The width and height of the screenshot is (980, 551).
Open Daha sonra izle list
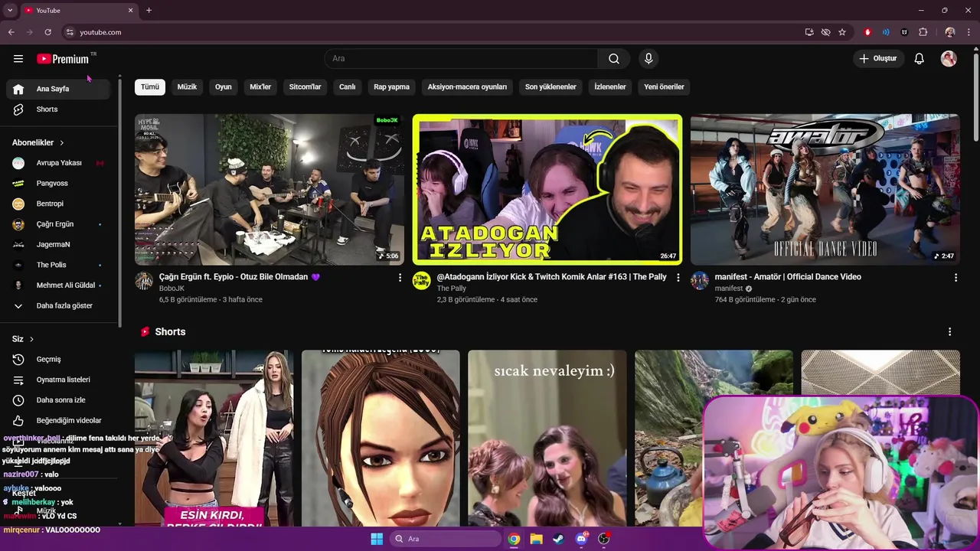[x=58, y=400]
